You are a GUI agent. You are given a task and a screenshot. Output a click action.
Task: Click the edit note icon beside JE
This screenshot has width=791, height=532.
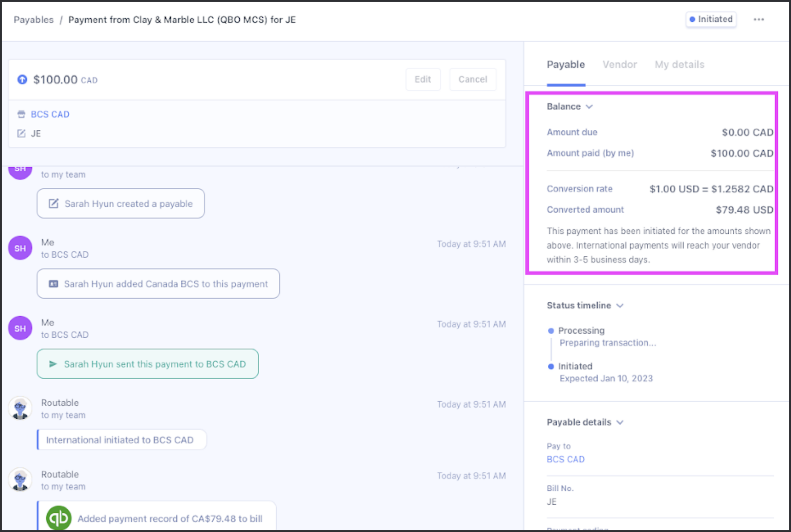(x=21, y=134)
